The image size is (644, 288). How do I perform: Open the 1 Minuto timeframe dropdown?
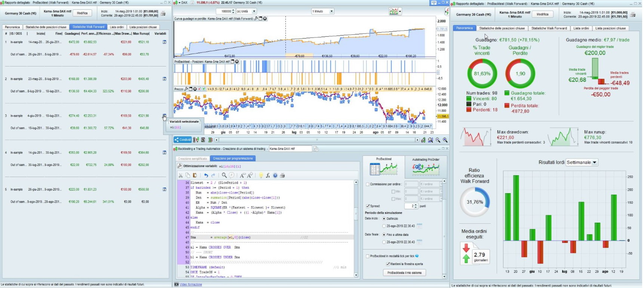coord(322,11)
